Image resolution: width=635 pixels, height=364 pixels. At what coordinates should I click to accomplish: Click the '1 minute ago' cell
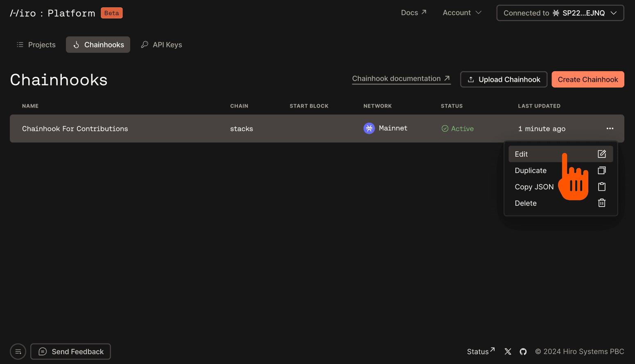click(542, 129)
